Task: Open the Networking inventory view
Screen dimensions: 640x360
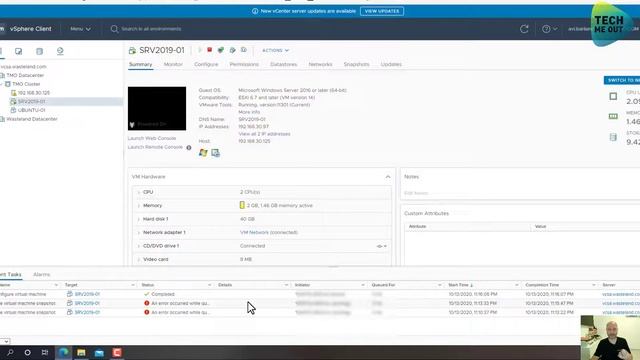Action: point(60,51)
